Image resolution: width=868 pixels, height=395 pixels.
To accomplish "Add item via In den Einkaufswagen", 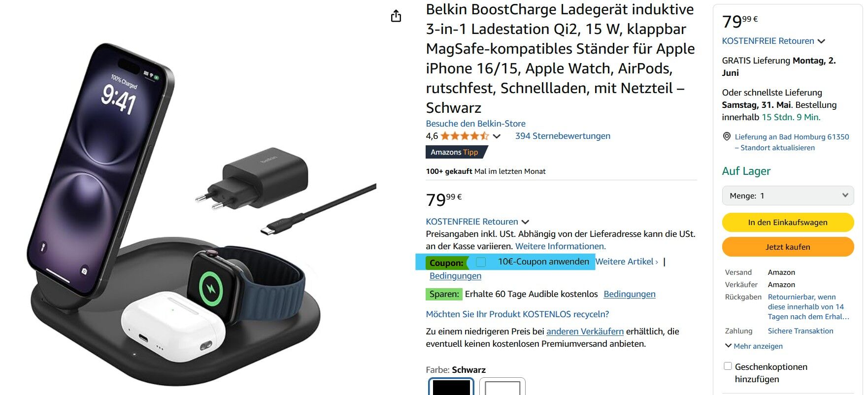I will coord(788,222).
